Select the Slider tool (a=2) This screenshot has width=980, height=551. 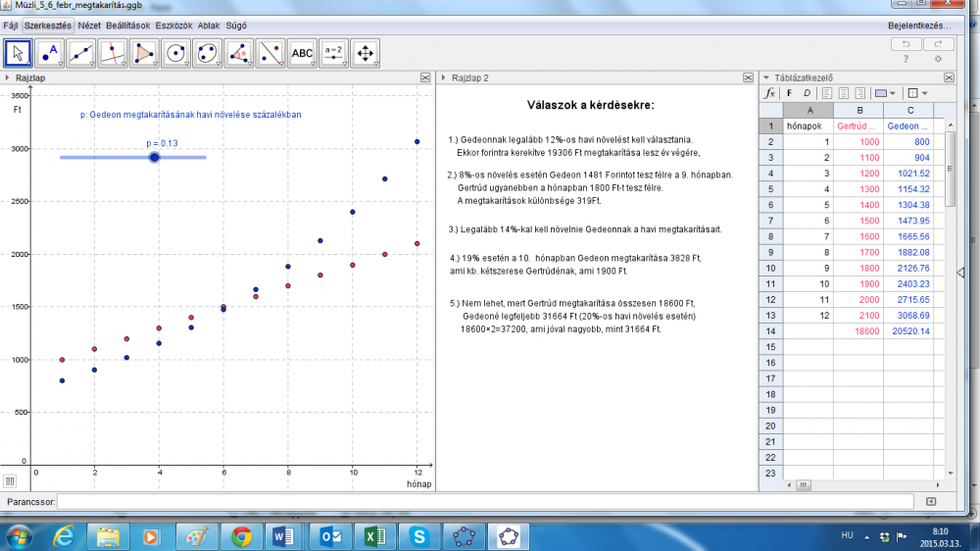tap(334, 53)
